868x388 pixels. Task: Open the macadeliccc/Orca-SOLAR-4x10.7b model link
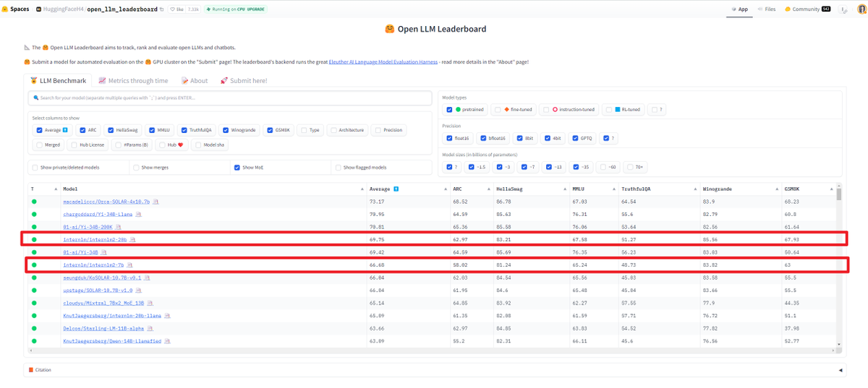(x=106, y=202)
